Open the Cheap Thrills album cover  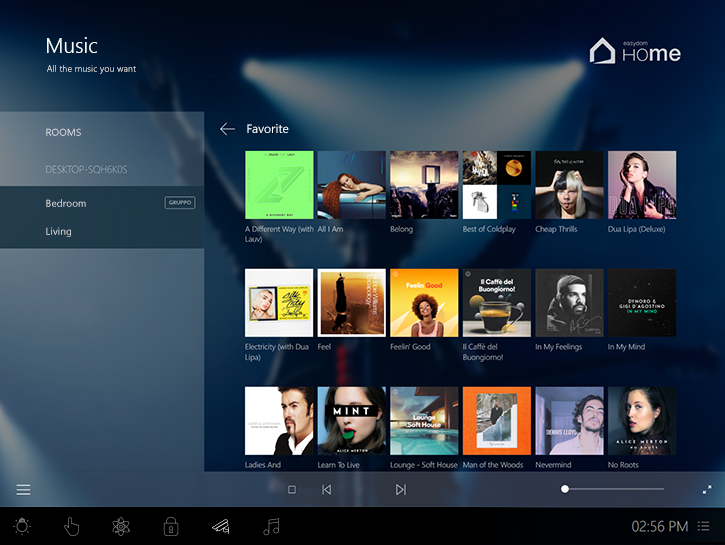point(569,185)
